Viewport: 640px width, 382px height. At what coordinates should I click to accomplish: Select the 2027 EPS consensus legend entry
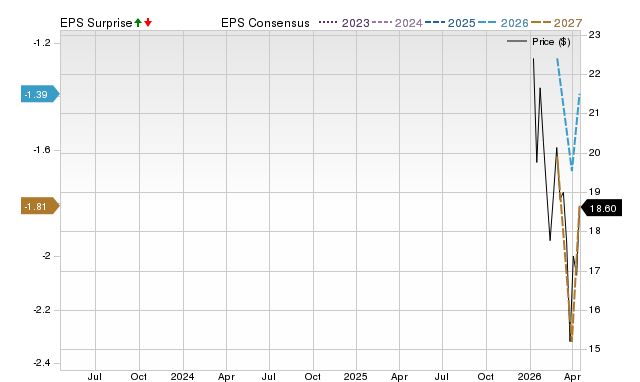coord(557,23)
